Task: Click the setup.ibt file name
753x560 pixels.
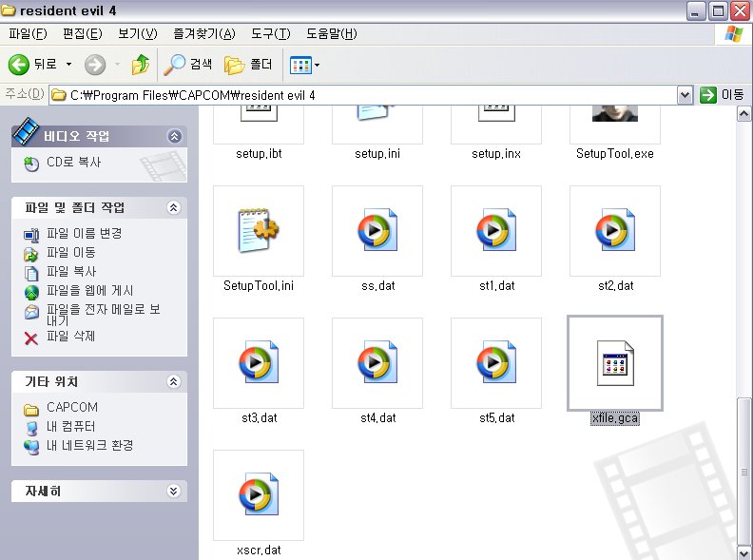Action: (x=259, y=154)
